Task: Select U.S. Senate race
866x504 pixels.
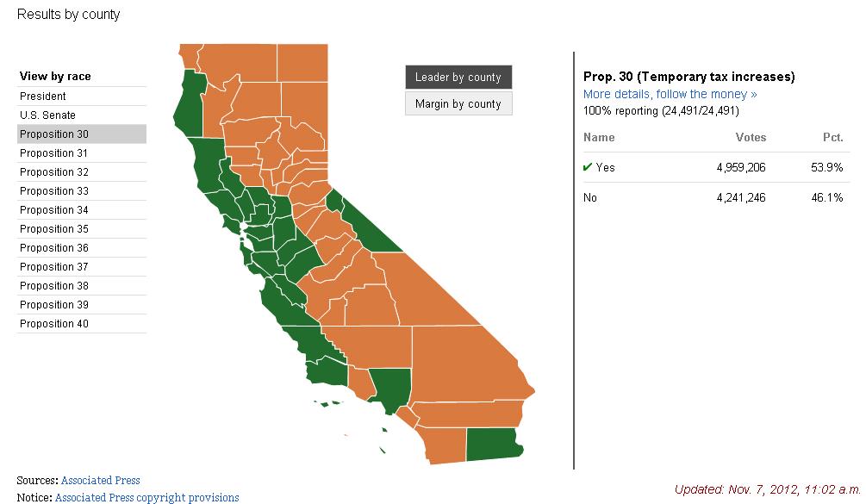Action: point(48,115)
